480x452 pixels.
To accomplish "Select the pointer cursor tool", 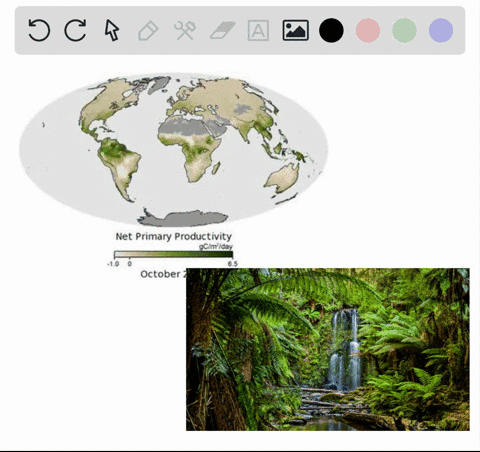I will (112, 30).
